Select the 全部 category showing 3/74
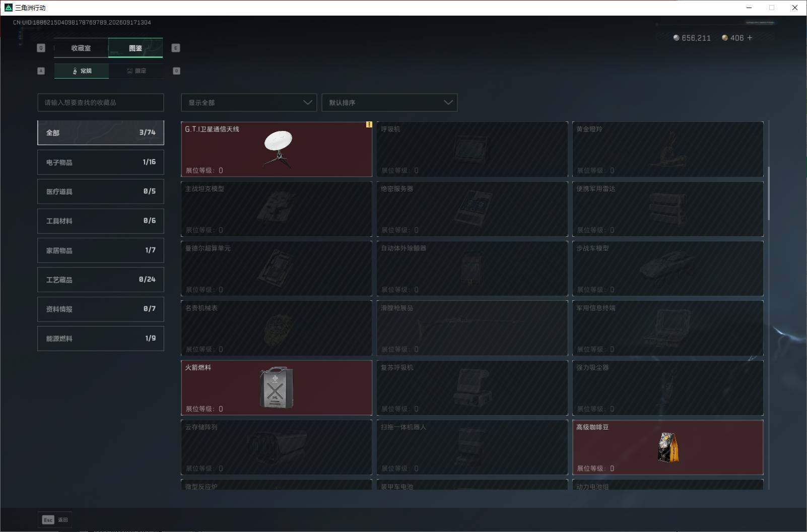Screen dimensions: 807x532 (x=101, y=132)
